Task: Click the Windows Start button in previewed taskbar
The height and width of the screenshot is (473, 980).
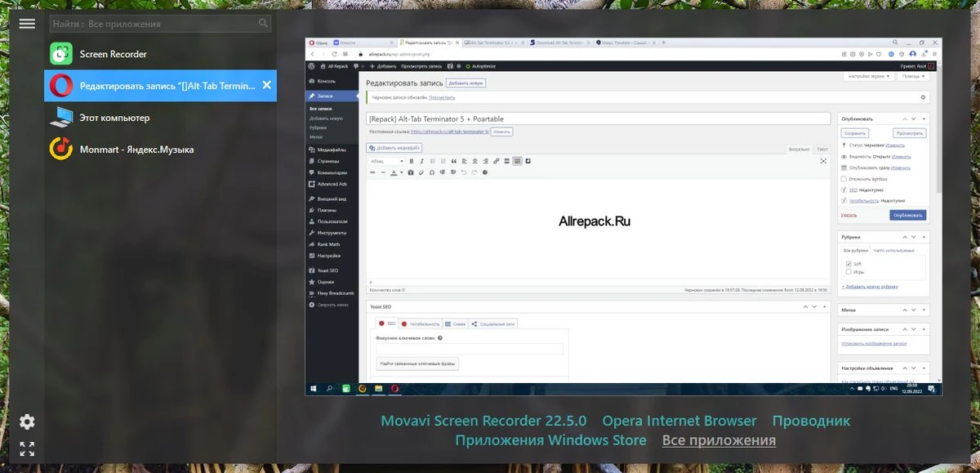Action: tap(312, 389)
